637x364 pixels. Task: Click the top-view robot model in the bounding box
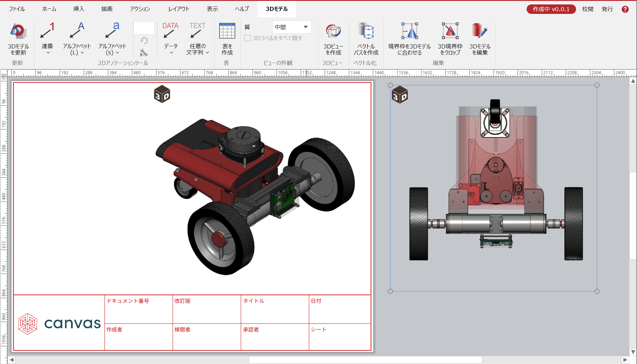496,180
